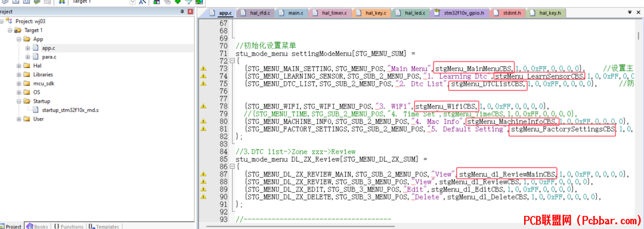Expand the OS group

(x=19, y=92)
